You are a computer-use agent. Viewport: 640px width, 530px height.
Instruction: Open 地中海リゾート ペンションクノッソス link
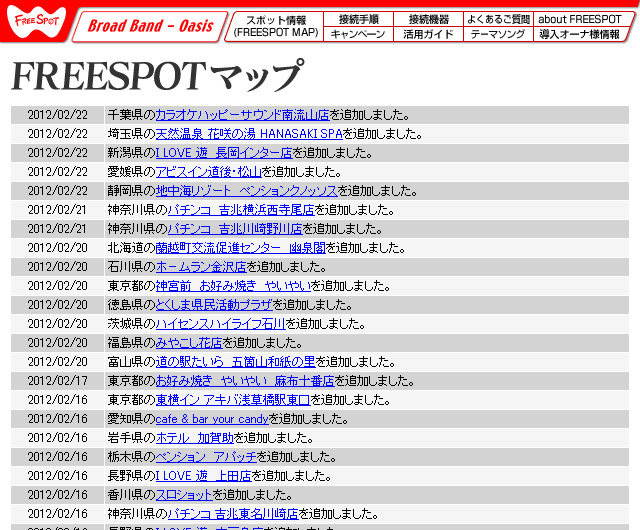[x=247, y=191]
